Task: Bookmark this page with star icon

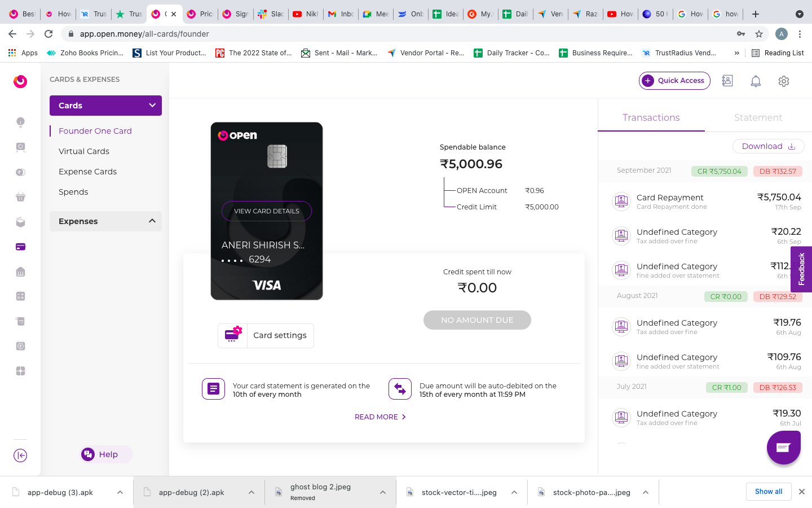Action: click(x=759, y=34)
